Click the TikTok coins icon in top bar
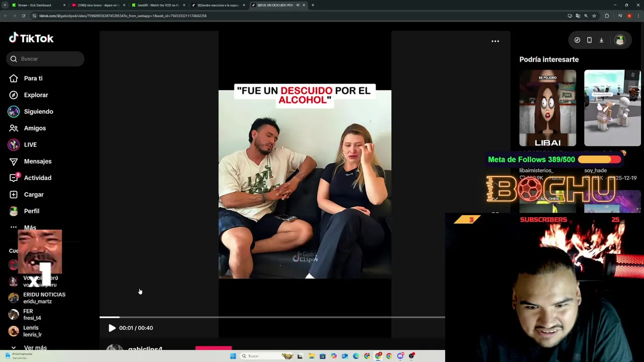 pyautogui.click(x=577, y=40)
